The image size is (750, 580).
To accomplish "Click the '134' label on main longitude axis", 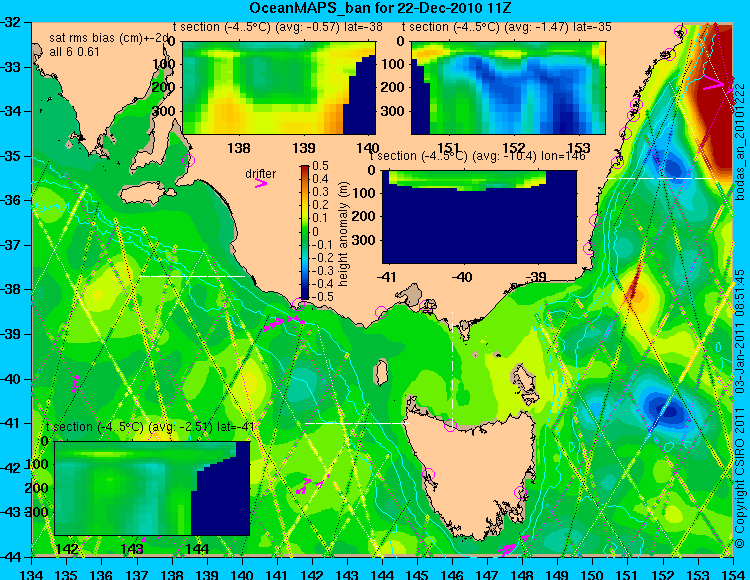I will (x=32, y=574).
